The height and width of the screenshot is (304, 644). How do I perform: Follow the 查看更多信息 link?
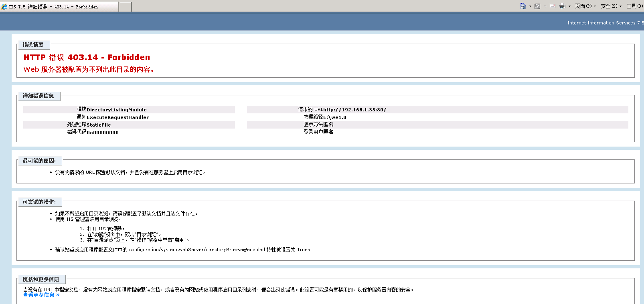pos(41,295)
